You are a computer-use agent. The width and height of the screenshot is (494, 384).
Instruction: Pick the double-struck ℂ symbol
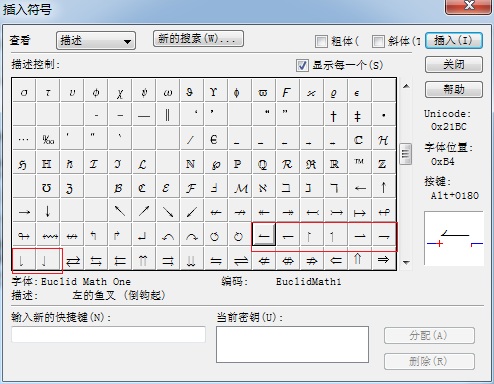click(x=360, y=139)
